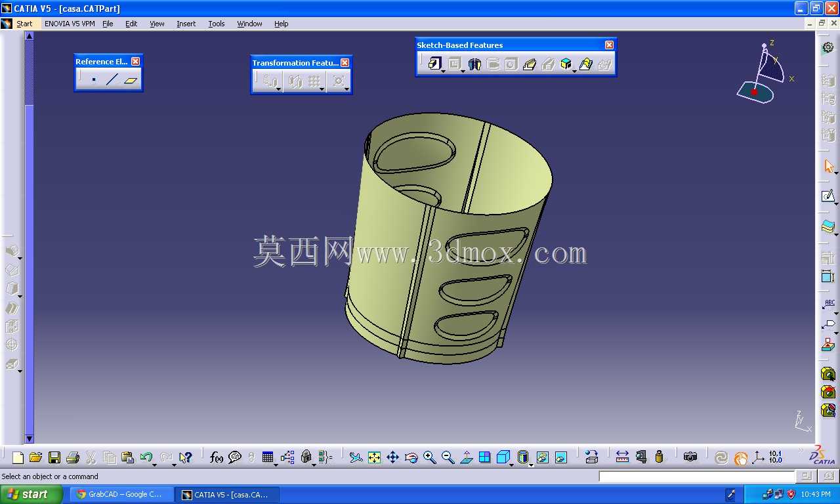
Task: Choose the Multi-sections Solid tool
Action: tap(586, 64)
